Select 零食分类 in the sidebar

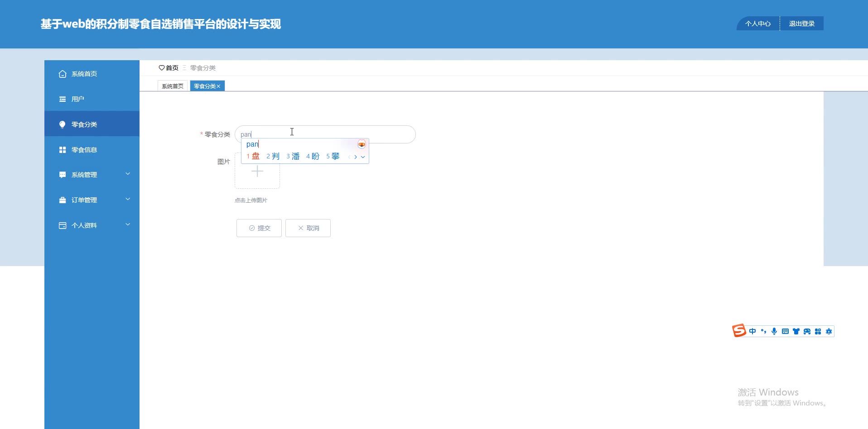[x=92, y=124]
